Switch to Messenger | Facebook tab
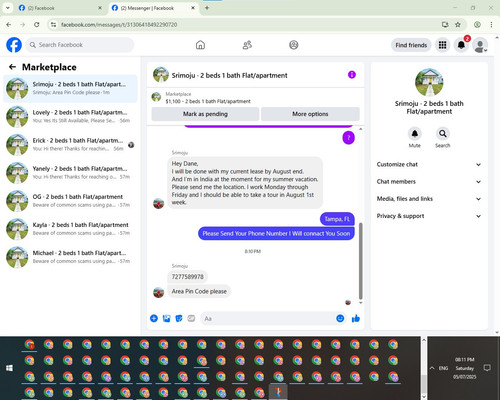 [x=153, y=8]
